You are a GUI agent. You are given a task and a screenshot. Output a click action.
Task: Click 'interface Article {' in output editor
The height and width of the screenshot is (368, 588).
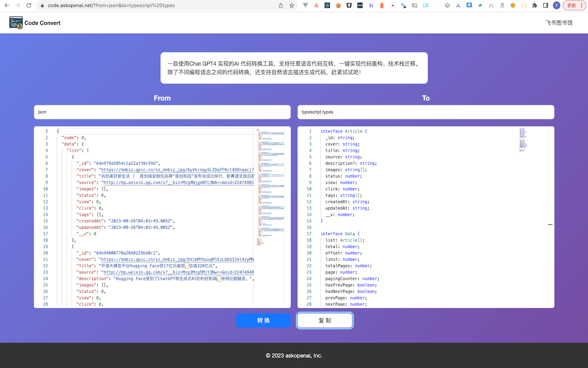pyautogui.click(x=344, y=131)
